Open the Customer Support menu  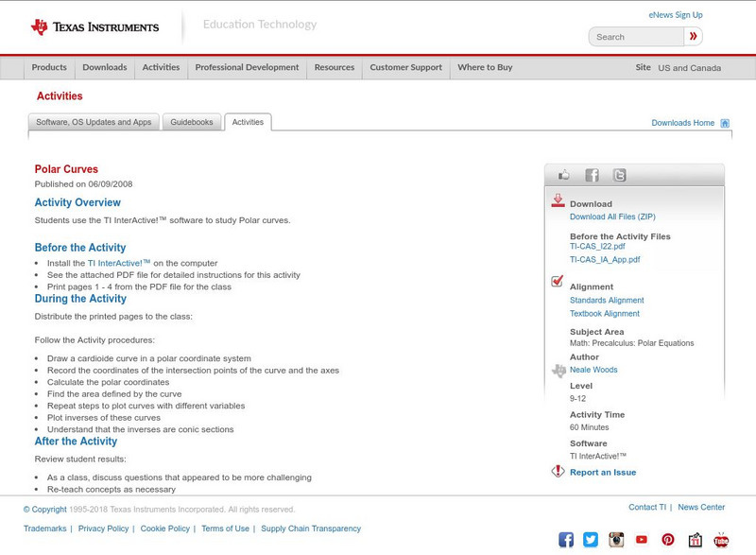point(406,67)
